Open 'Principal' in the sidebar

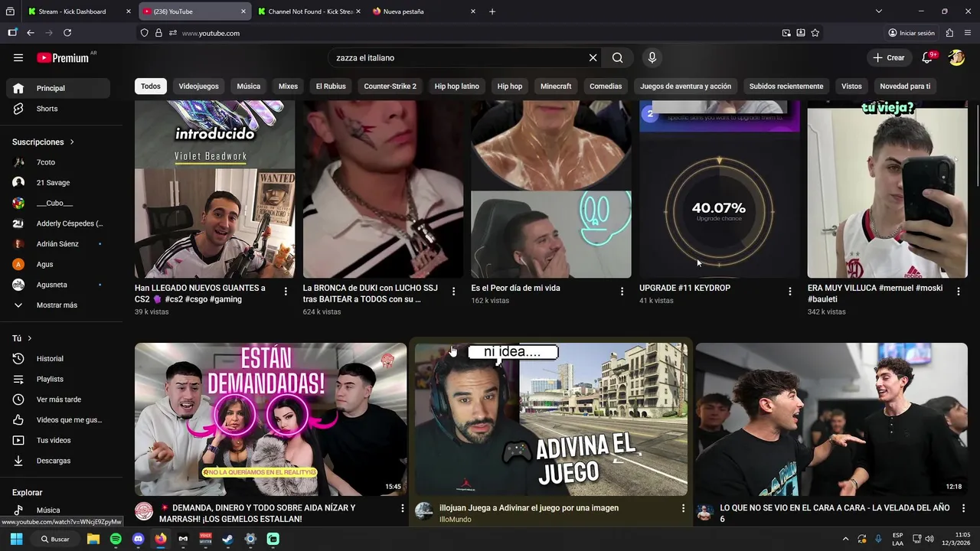coord(58,88)
